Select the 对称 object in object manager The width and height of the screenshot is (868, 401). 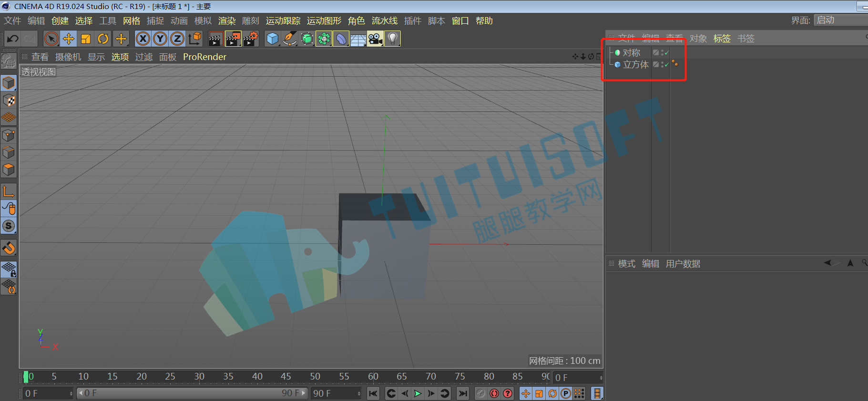coord(632,53)
